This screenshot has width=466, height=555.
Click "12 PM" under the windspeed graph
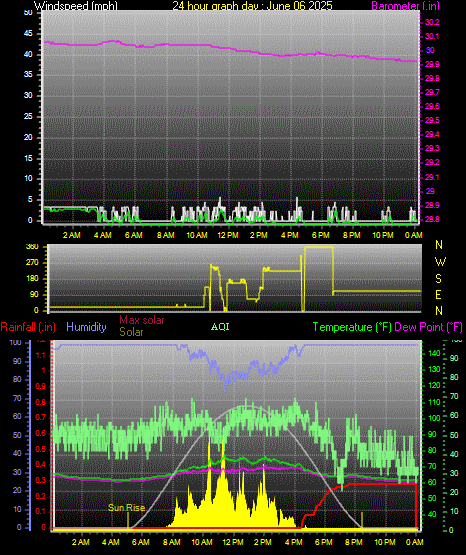(x=228, y=235)
